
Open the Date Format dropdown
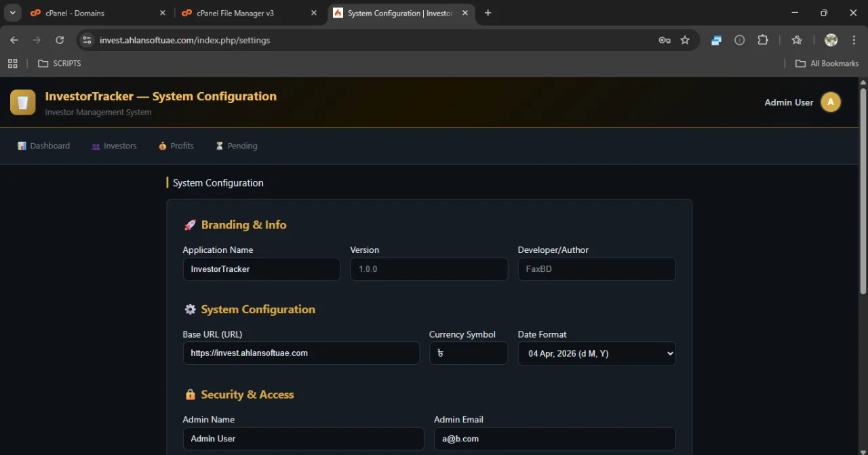pyautogui.click(x=597, y=353)
